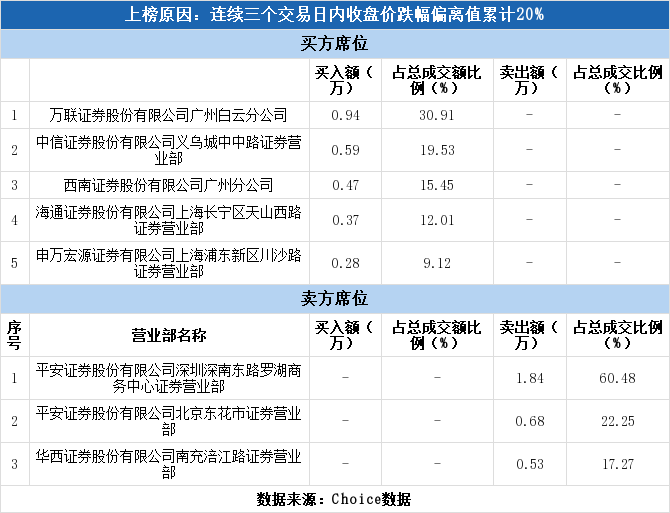670x513 pixels.
Task: Click sell amount value 1.84
Action: [x=530, y=378]
